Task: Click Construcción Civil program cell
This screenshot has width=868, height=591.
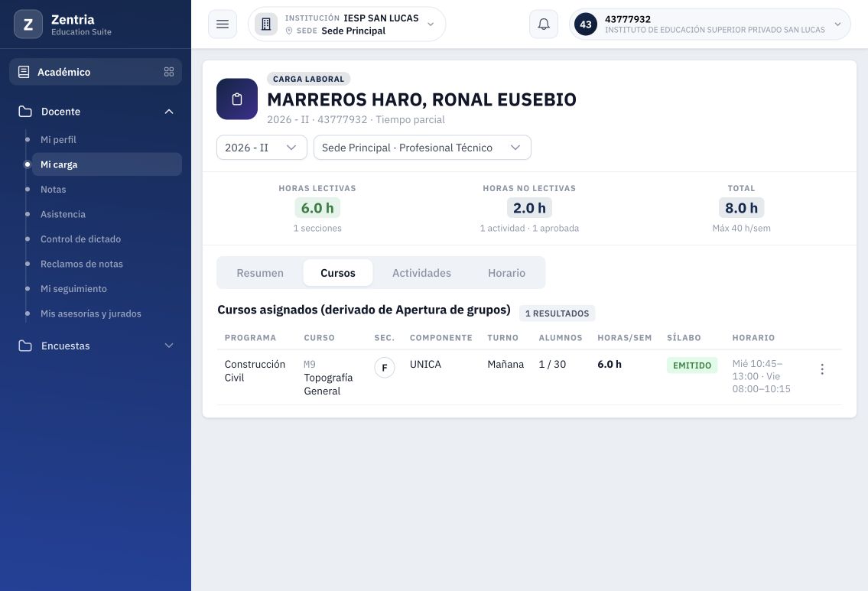Action: point(255,371)
